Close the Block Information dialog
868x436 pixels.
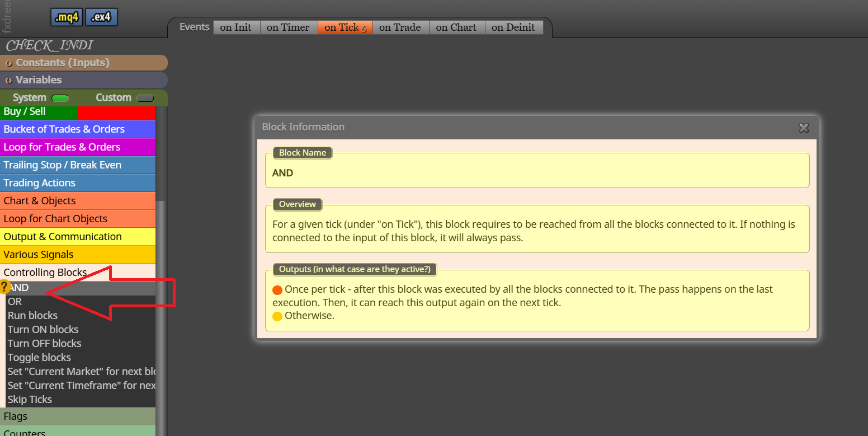tap(804, 128)
